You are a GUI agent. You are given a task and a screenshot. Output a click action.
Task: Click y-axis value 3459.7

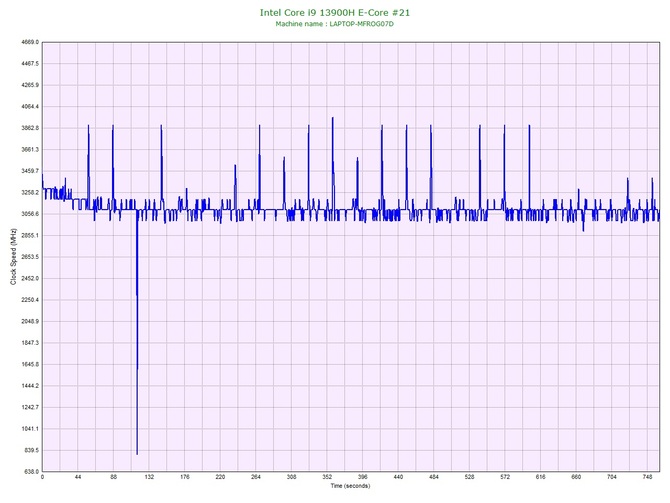(x=30, y=171)
